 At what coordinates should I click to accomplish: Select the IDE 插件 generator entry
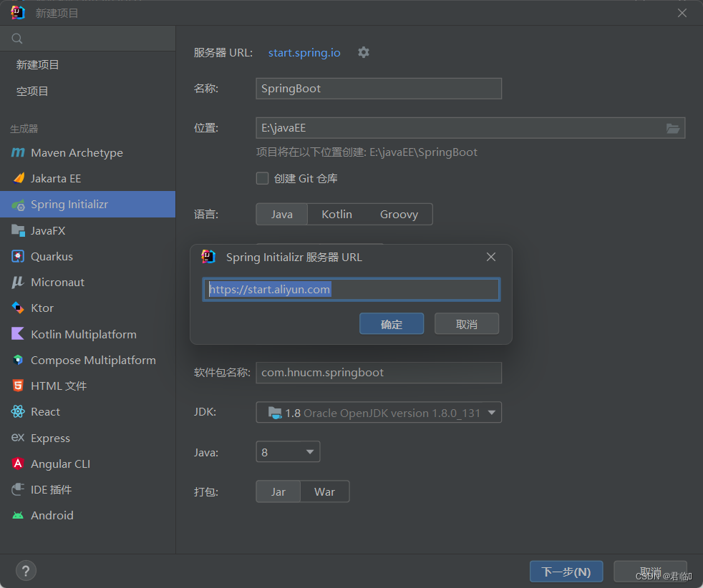click(87, 489)
